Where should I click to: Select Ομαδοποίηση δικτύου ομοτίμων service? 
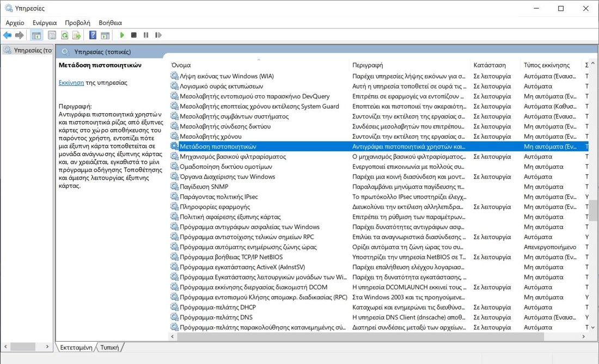[226, 166]
